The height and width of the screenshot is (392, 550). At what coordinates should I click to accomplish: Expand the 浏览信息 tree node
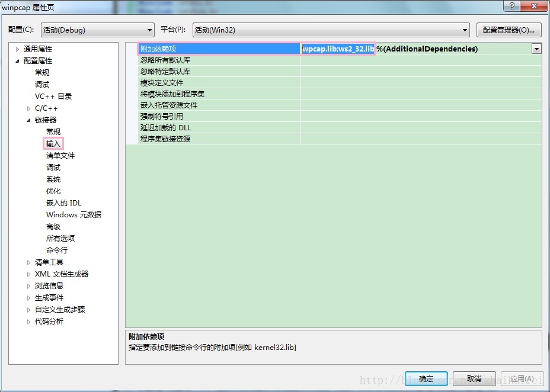point(29,286)
